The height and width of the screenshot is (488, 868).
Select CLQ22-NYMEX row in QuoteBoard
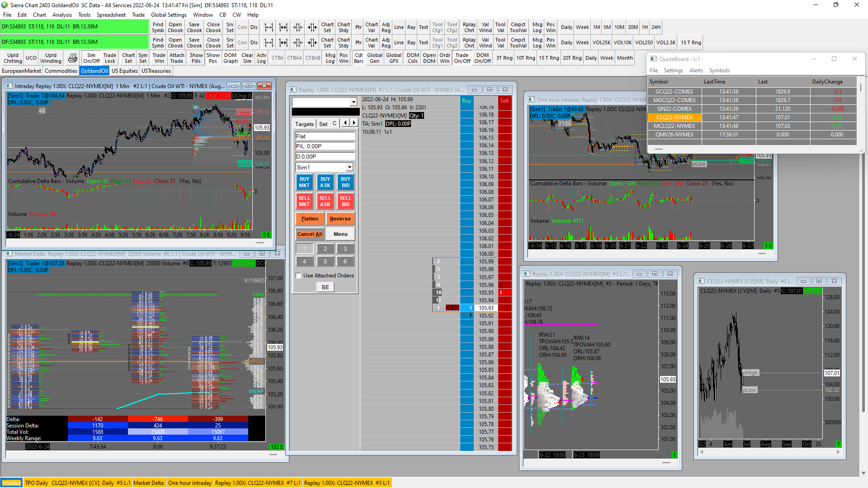coord(674,117)
